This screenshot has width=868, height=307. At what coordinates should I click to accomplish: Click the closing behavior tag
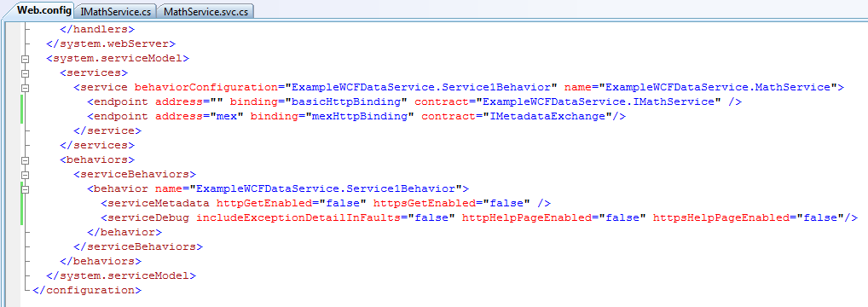point(124,232)
